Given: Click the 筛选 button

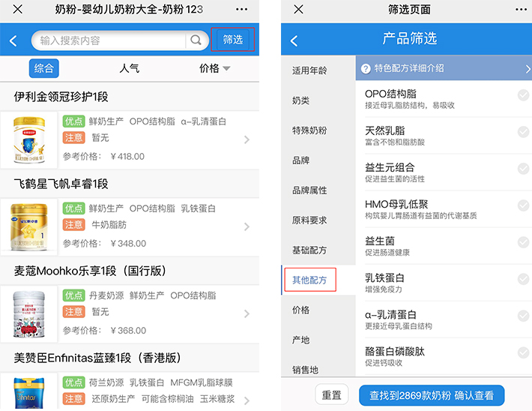Looking at the screenshot, I should point(233,40).
